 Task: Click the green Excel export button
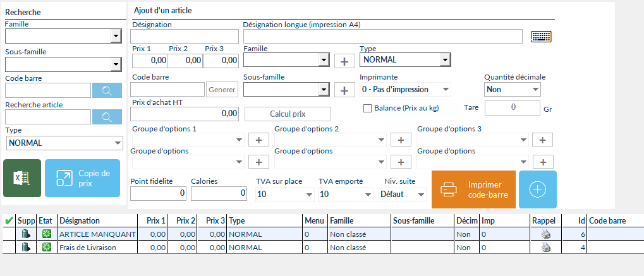click(22, 178)
